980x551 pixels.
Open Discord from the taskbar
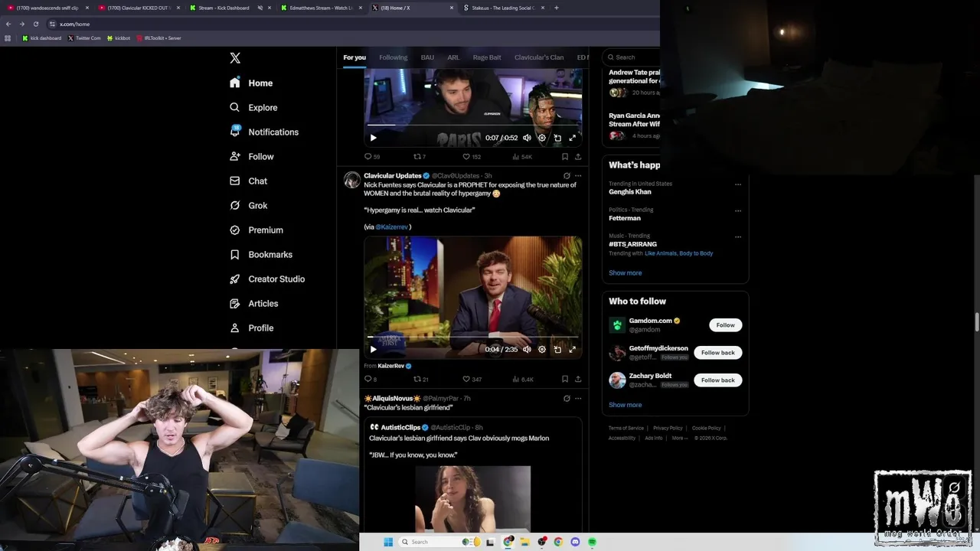[575, 542]
